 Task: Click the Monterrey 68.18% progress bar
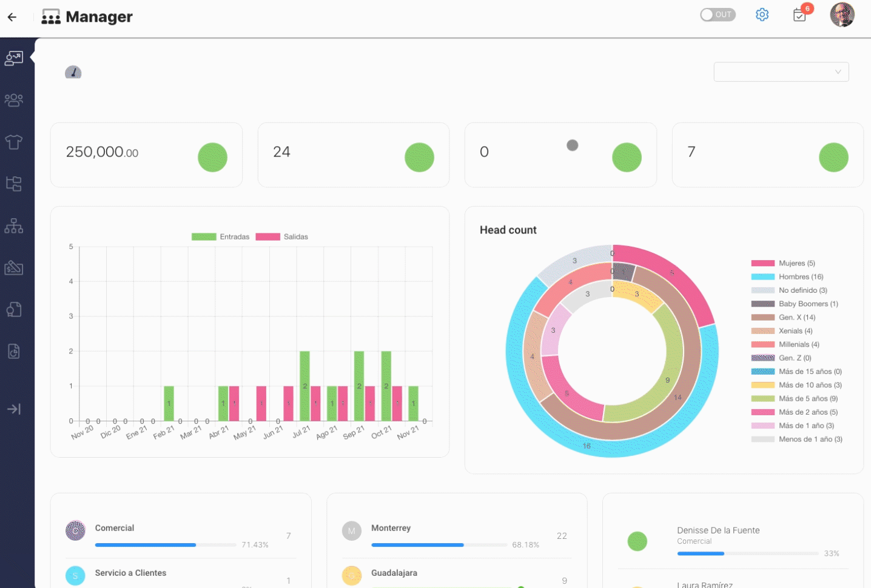439,545
